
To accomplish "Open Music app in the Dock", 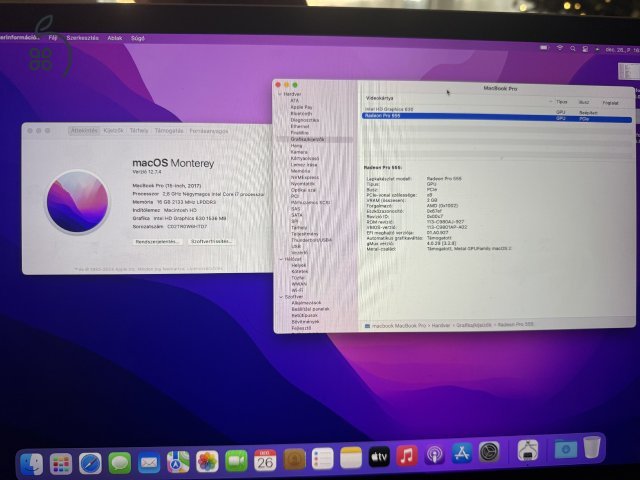I will [x=407, y=456].
